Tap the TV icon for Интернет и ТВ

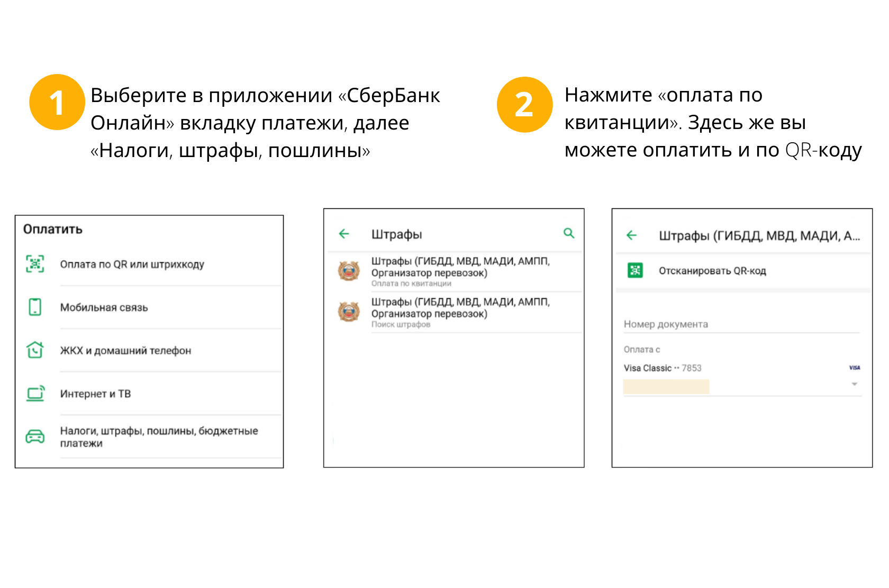pyautogui.click(x=35, y=393)
